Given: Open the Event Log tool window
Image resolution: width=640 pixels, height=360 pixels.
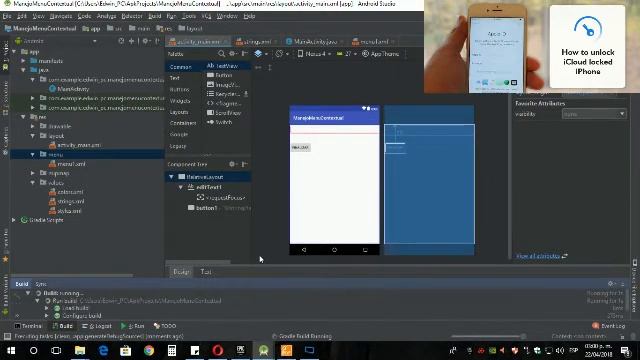Looking at the screenshot, I should tap(608, 326).
